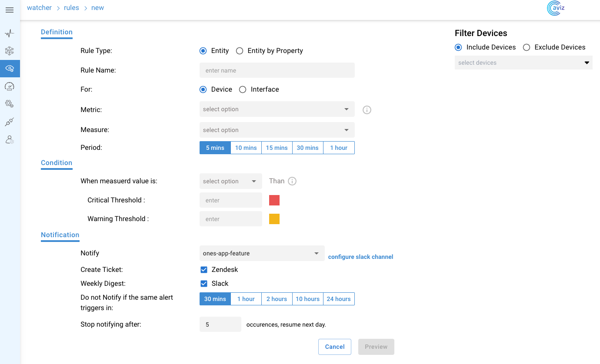Open the user admin sidebar icon
Screen dimensions: 600x364
click(x=10, y=139)
